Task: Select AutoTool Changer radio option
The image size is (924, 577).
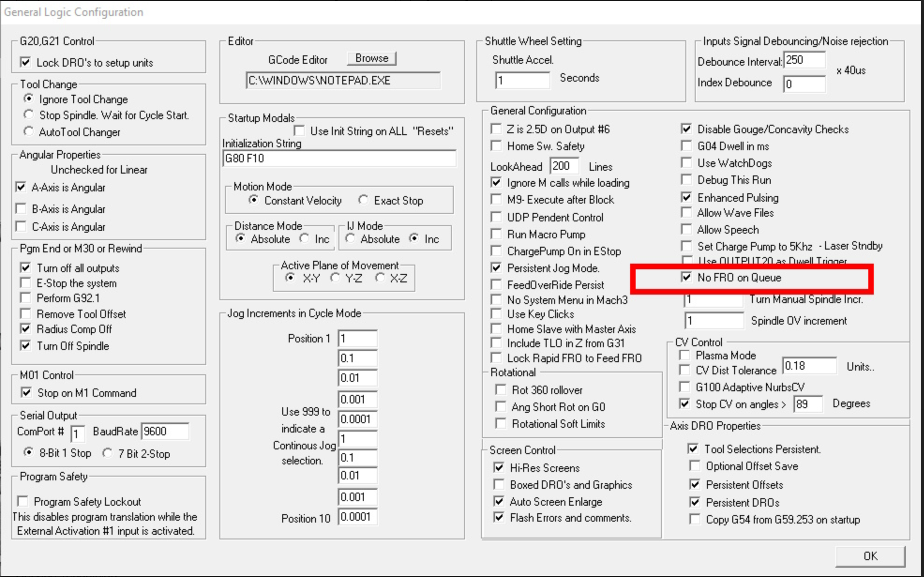Action: (29, 132)
